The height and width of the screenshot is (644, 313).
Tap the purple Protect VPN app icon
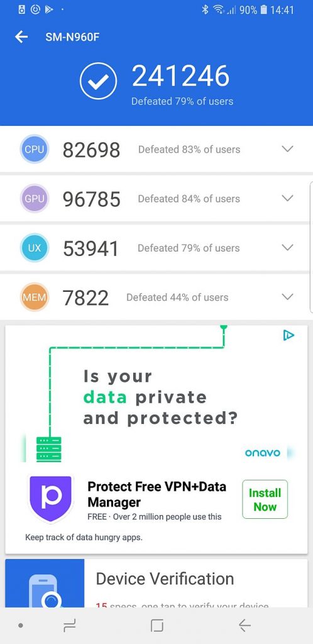(50, 499)
